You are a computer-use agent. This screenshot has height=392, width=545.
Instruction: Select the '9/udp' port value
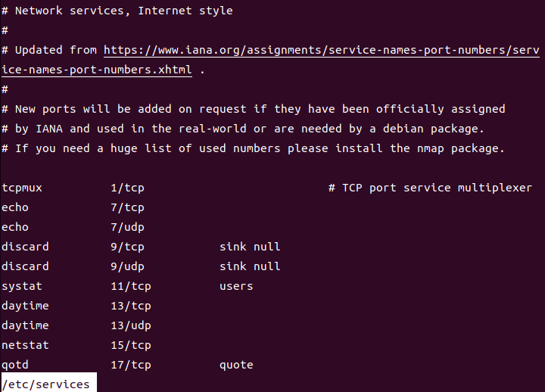(x=127, y=266)
